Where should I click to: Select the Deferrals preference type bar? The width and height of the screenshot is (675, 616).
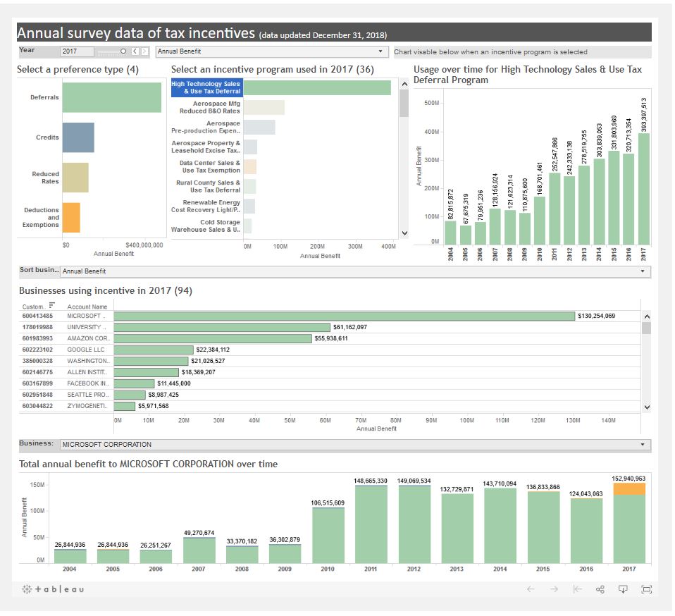(112, 97)
